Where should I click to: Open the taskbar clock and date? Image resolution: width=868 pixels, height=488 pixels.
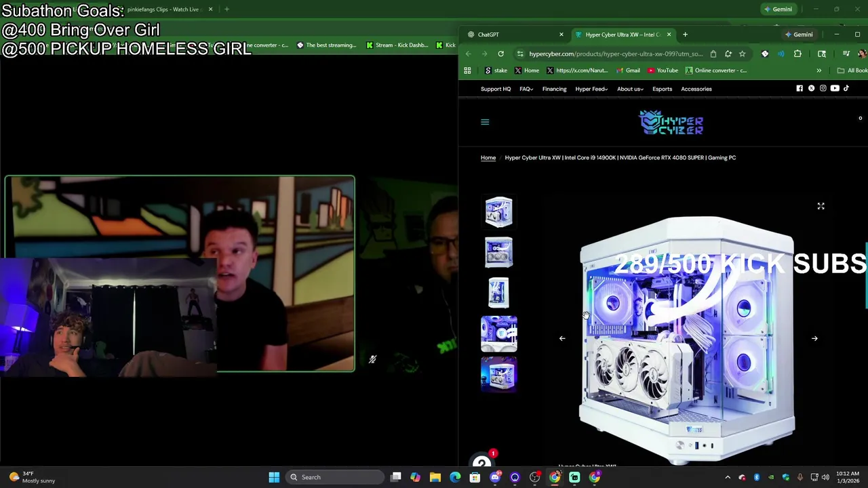point(848,477)
